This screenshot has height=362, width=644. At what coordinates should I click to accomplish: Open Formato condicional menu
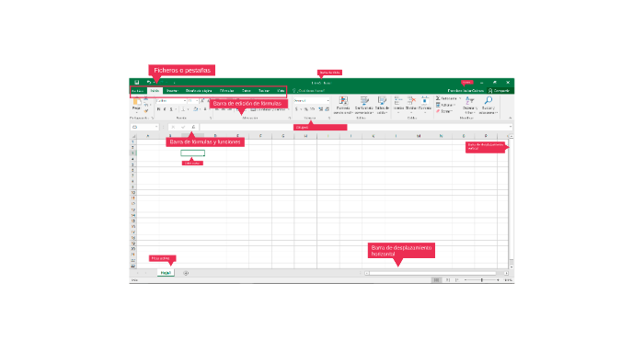coord(343,106)
